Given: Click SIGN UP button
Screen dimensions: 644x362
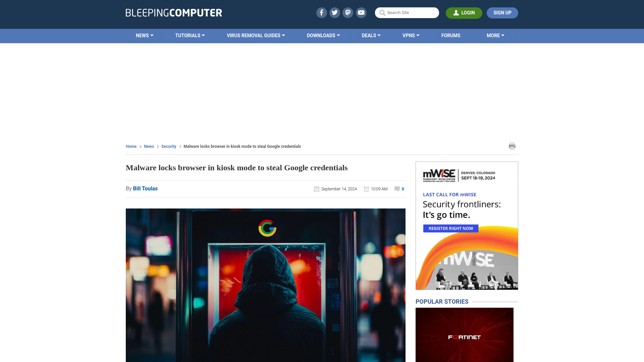Looking at the screenshot, I should pos(502,13).
